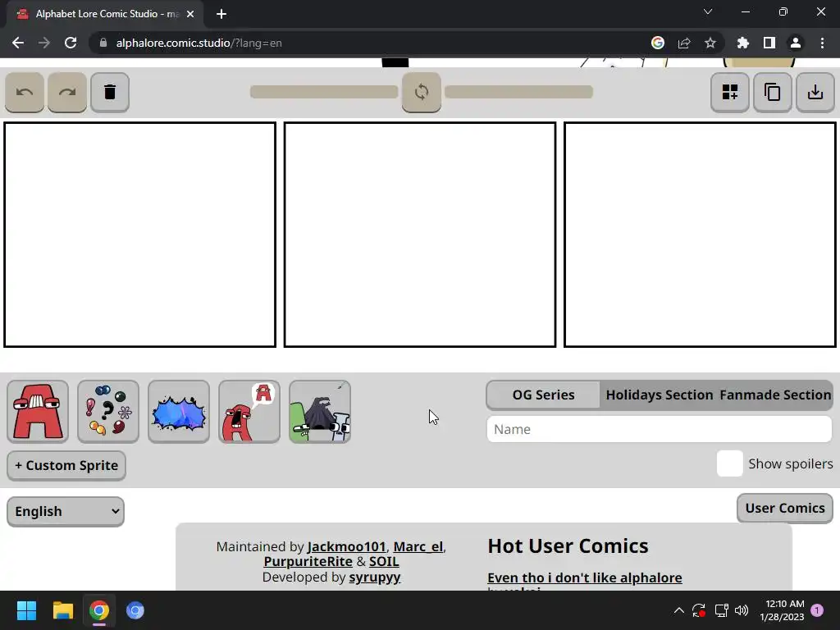Image resolution: width=840 pixels, height=630 pixels.
Task: Open the 'Even tho i don't like alphalore' comic
Action: pos(584,577)
